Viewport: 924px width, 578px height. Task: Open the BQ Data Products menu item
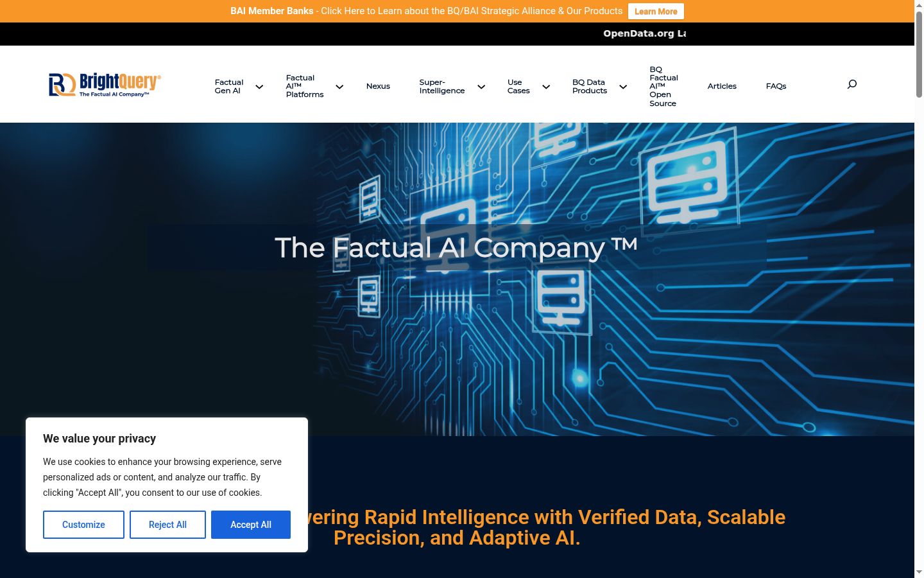(590, 86)
